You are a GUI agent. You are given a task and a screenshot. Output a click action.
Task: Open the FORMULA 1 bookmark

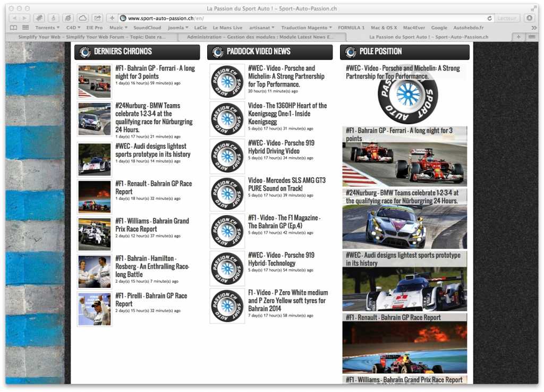pos(351,28)
